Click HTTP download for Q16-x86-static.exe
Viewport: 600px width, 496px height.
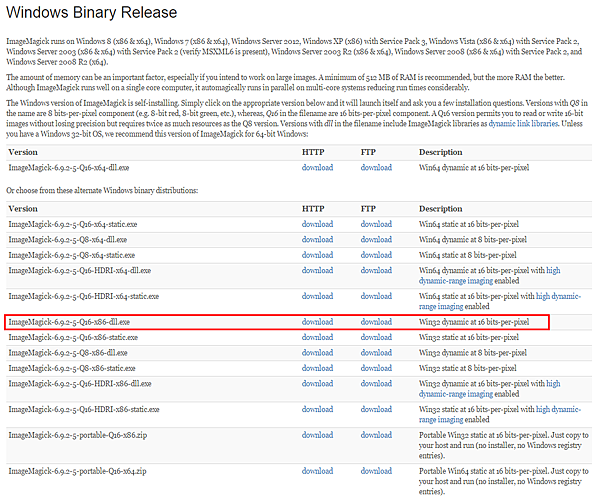point(317,337)
